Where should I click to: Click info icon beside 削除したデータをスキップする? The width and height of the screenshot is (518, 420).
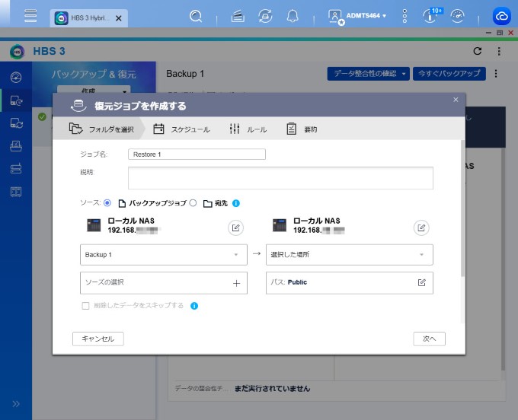tap(194, 306)
